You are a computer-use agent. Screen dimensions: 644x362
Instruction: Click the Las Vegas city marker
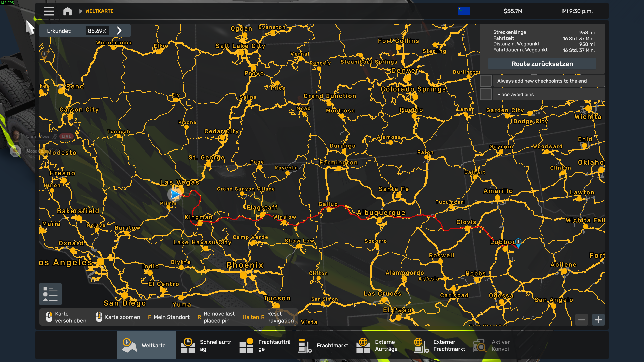click(x=180, y=190)
